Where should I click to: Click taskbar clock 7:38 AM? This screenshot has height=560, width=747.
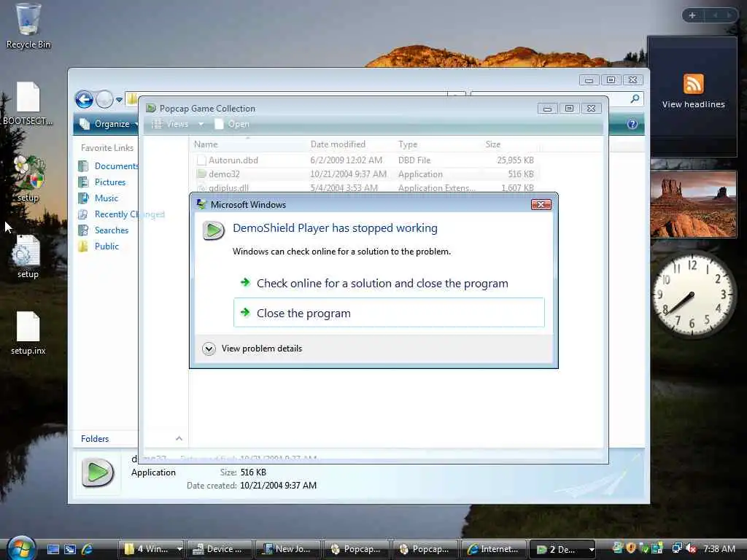719,548
